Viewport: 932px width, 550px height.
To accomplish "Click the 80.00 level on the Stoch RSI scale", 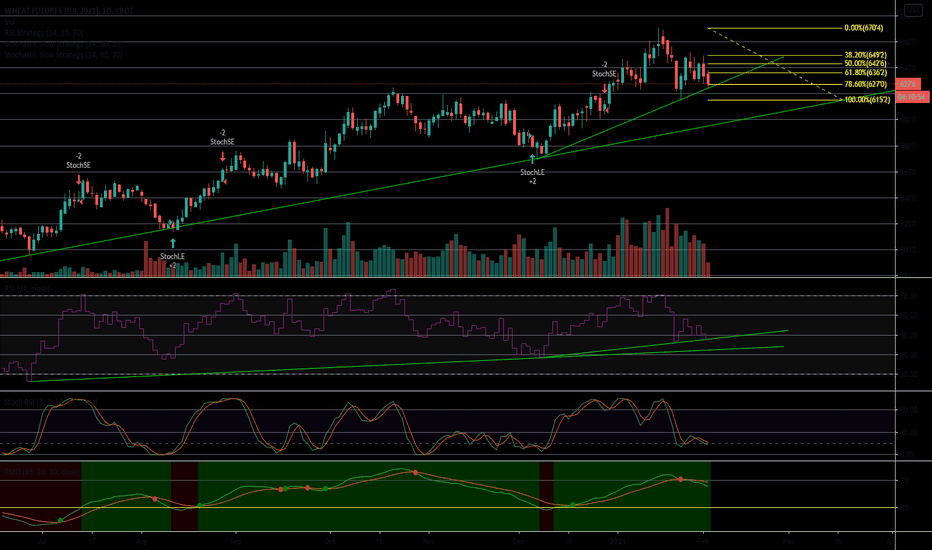I will point(908,410).
